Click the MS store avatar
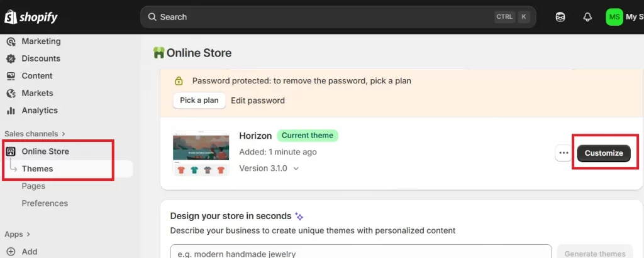The image size is (644, 258). [x=614, y=17]
